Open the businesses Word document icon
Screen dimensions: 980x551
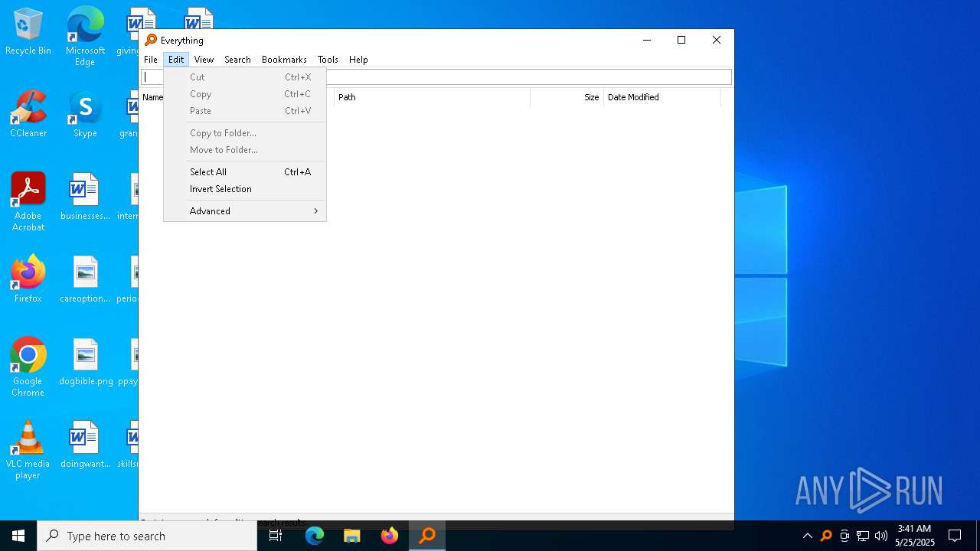pos(85,197)
